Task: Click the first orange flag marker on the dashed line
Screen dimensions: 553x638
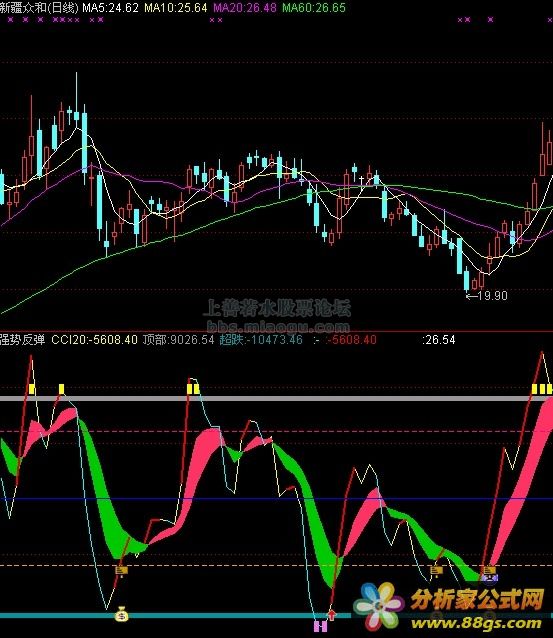Action: click(x=121, y=570)
